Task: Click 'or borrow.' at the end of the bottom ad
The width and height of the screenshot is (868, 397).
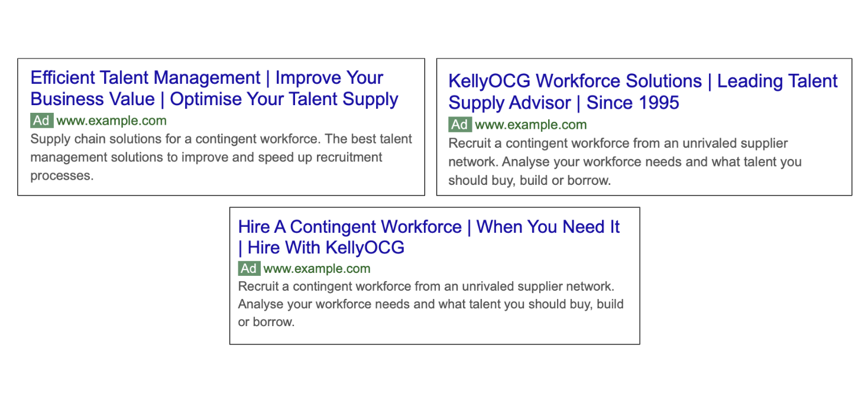Action: point(266,323)
